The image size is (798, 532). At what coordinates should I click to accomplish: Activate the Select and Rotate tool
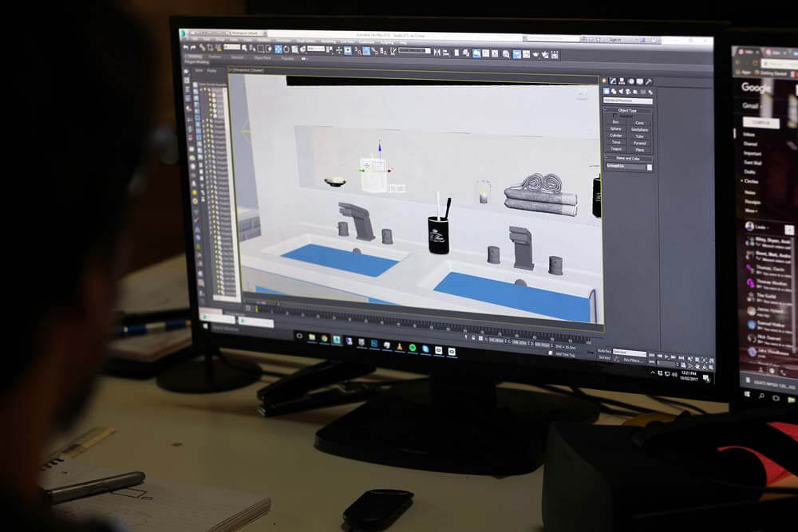(286, 49)
